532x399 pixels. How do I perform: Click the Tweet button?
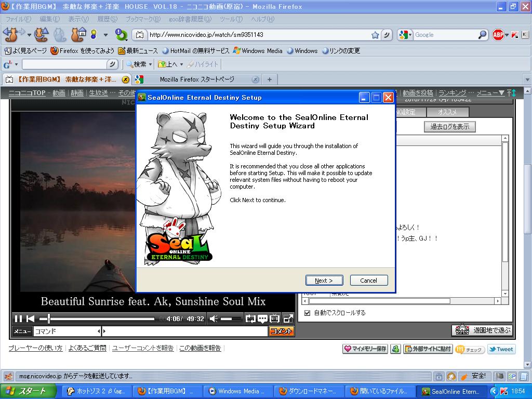[501, 349]
